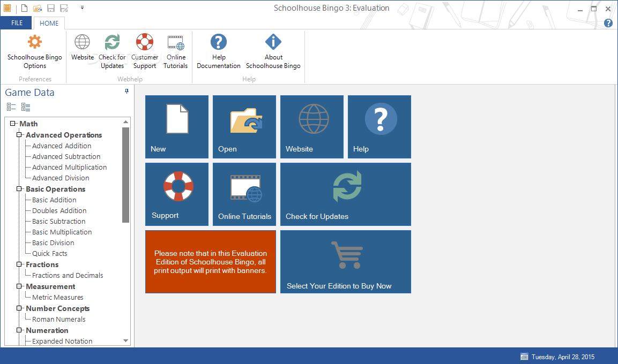Select Metric Measures in tree
The width and height of the screenshot is (618, 364).
click(57, 297)
